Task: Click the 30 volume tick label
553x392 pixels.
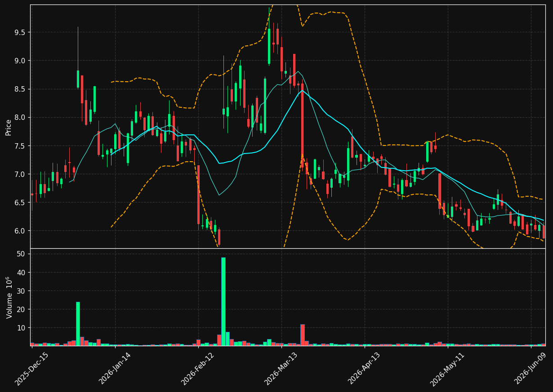Action: 22,291
